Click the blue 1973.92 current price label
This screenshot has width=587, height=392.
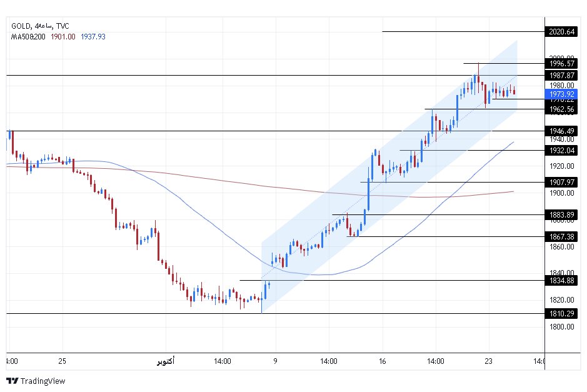pos(561,94)
